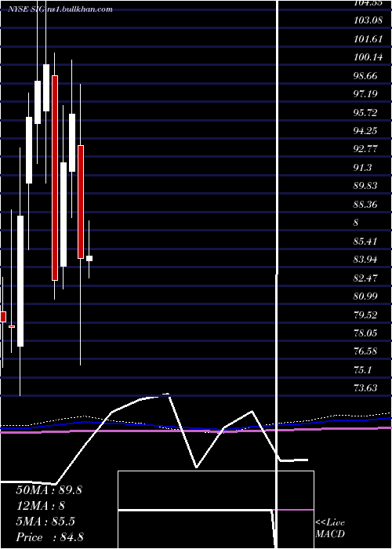Click the 82.47 price level

tap(365, 278)
